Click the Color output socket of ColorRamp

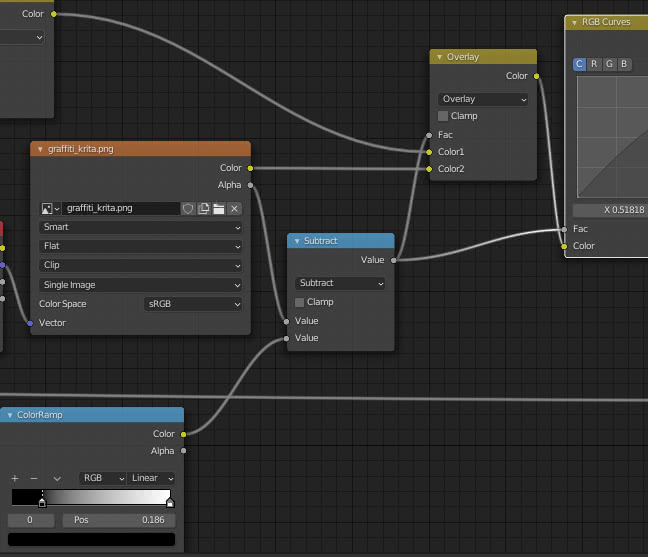[184, 434]
